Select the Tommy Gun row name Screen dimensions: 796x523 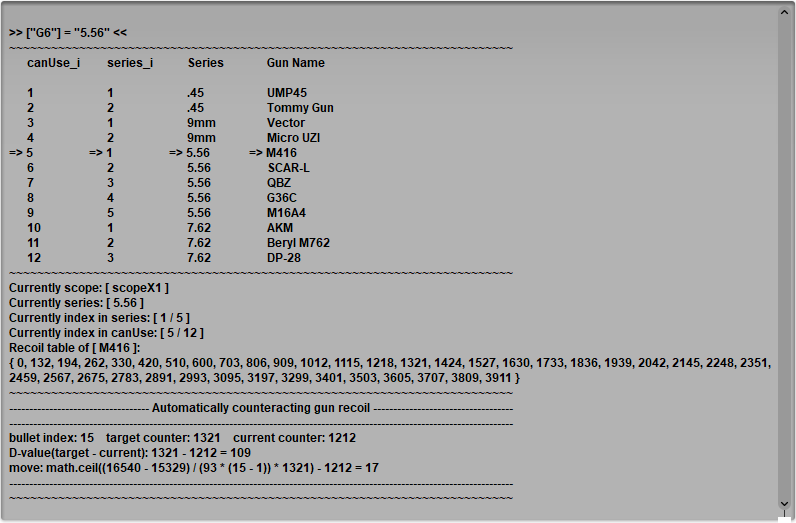(x=300, y=108)
